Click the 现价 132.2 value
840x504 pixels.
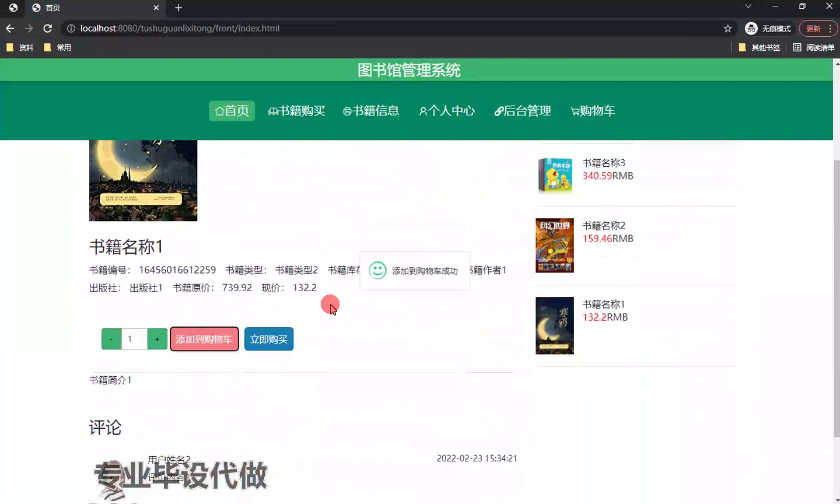(304, 288)
